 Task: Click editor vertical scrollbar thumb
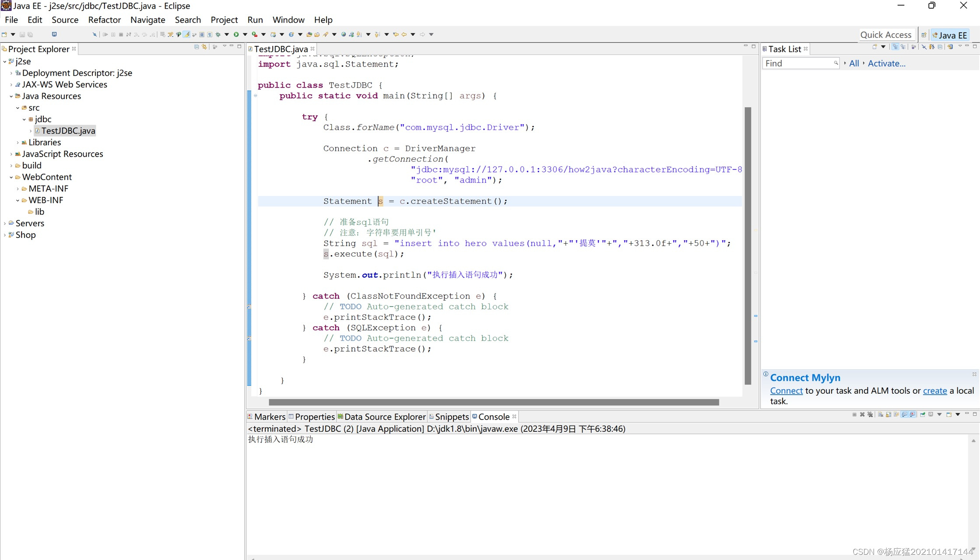coord(748,245)
